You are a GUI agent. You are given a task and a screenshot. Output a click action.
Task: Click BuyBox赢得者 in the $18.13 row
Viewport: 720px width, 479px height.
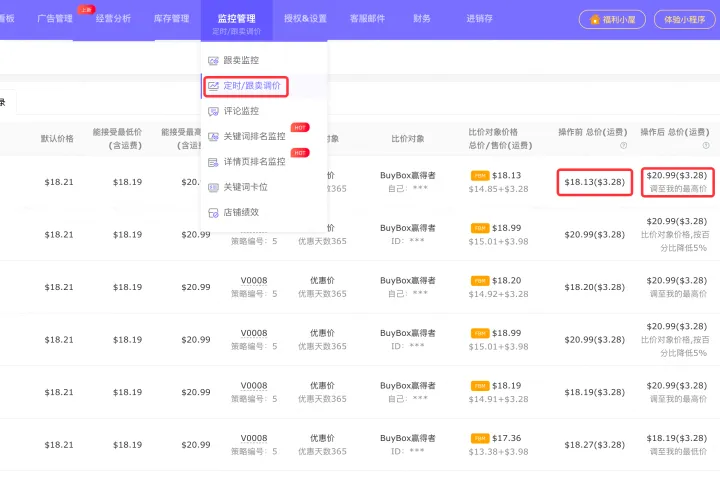coord(408,176)
